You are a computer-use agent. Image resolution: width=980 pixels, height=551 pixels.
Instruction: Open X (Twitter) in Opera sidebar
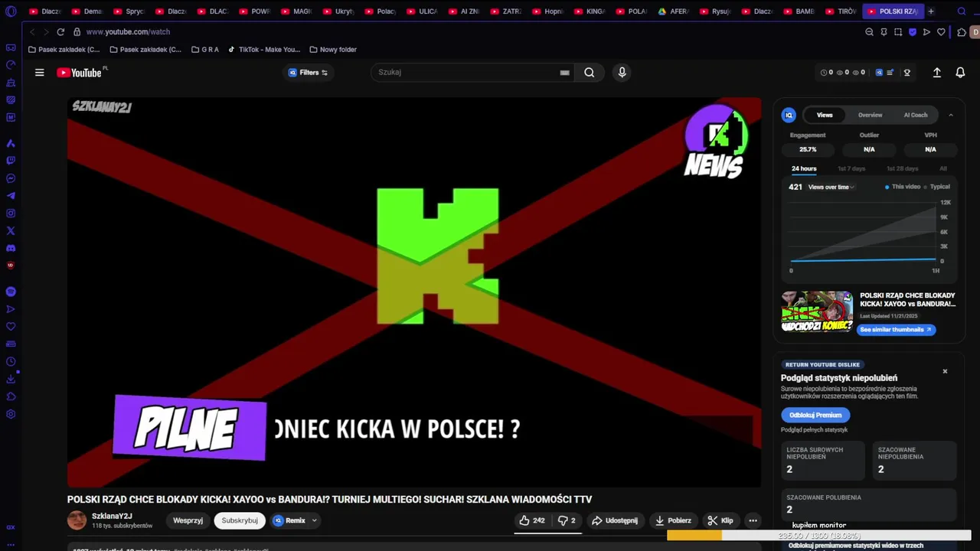(x=11, y=231)
